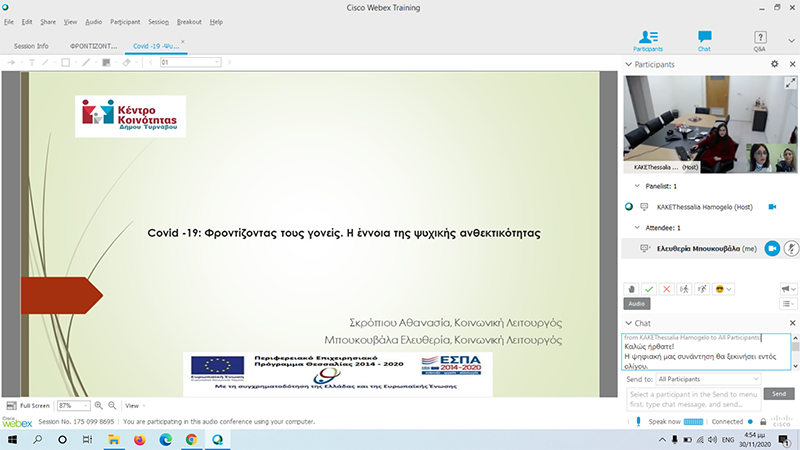Click the red X No feedback icon

coord(665,289)
